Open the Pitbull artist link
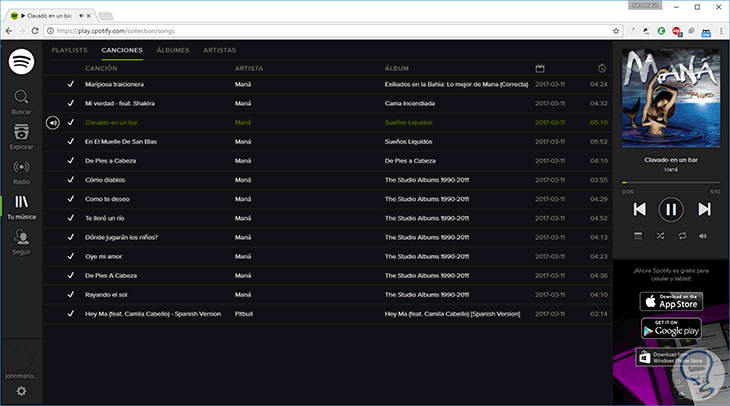Viewport: 730px width, 406px height. click(243, 314)
